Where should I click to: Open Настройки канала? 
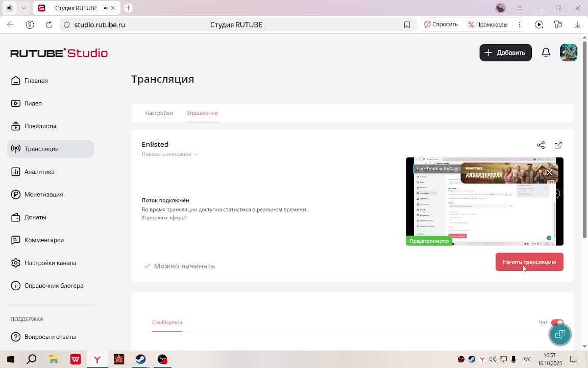tap(43, 263)
